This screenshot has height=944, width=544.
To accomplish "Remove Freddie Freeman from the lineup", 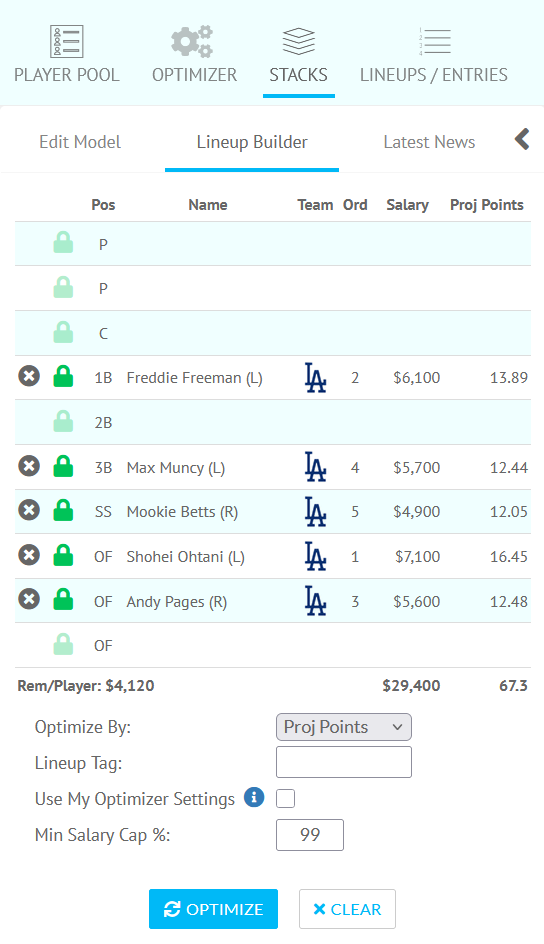I will 29,376.
